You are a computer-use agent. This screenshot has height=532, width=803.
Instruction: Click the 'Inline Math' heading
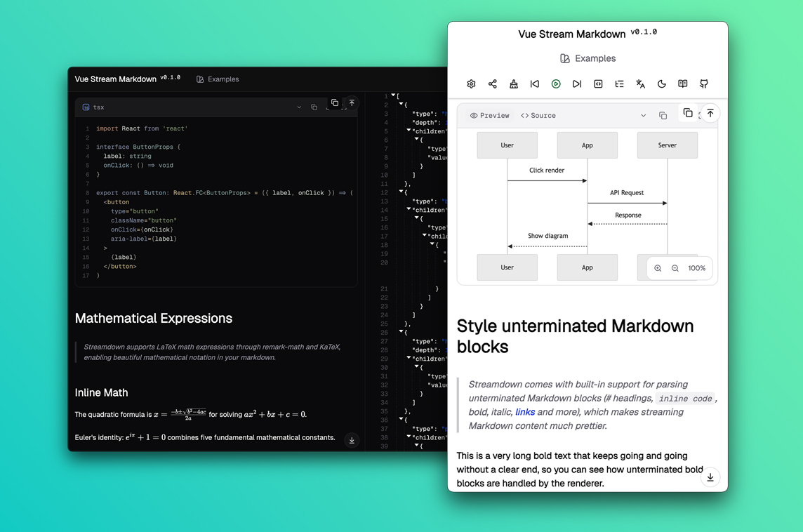click(101, 393)
